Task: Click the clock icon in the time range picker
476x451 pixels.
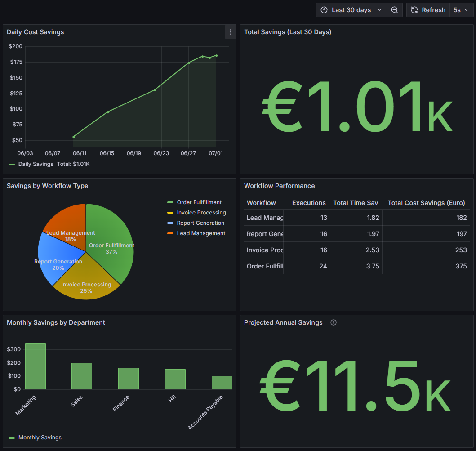Action: 324,9
